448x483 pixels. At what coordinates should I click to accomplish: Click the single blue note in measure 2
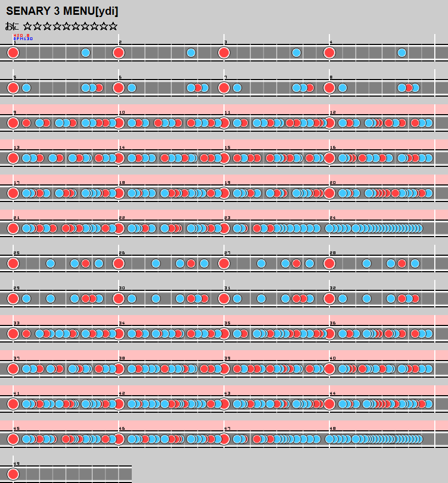[x=191, y=53]
